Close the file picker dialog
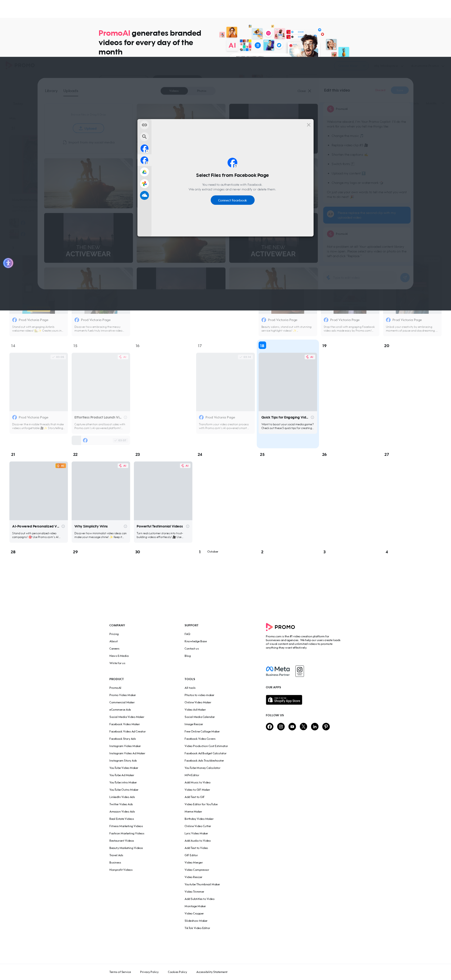451x980 pixels. point(309,125)
